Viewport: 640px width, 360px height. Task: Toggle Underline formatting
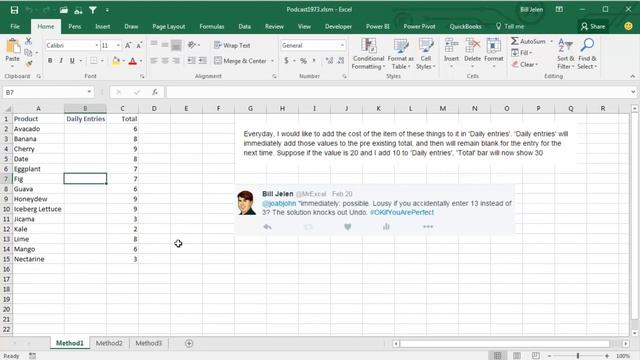click(72, 61)
